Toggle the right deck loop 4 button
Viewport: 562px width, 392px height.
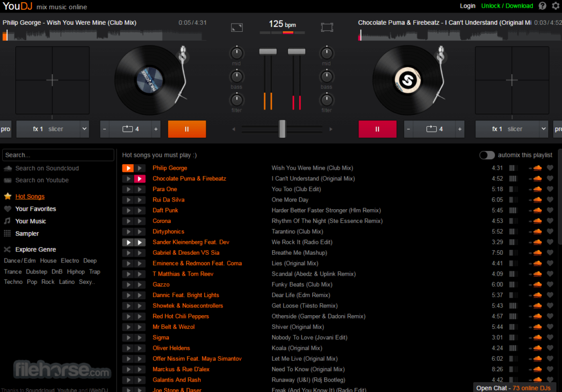point(435,129)
